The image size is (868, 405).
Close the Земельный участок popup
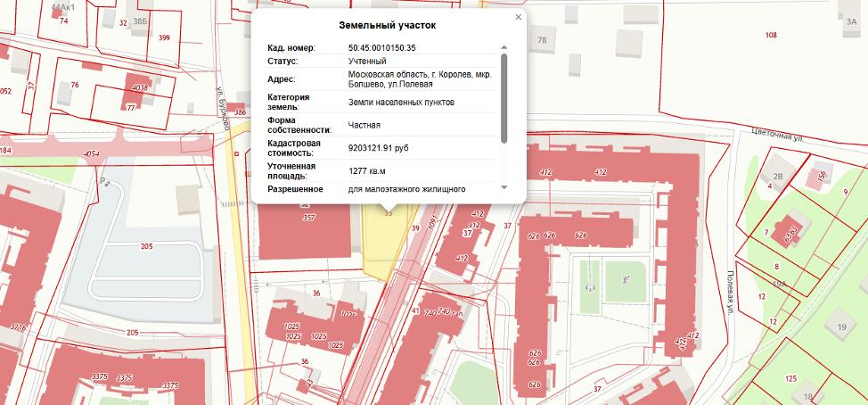518,17
